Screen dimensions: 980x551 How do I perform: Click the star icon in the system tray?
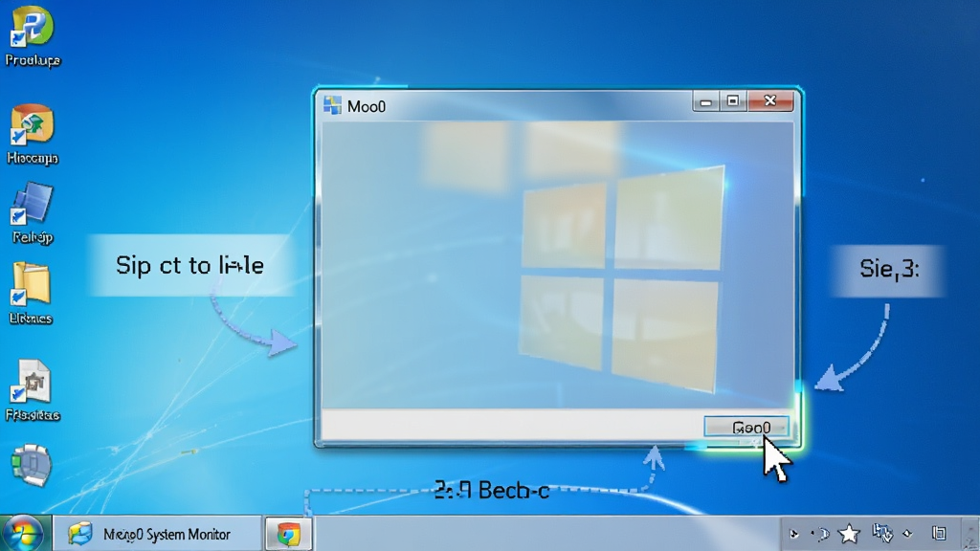pyautogui.click(x=849, y=534)
